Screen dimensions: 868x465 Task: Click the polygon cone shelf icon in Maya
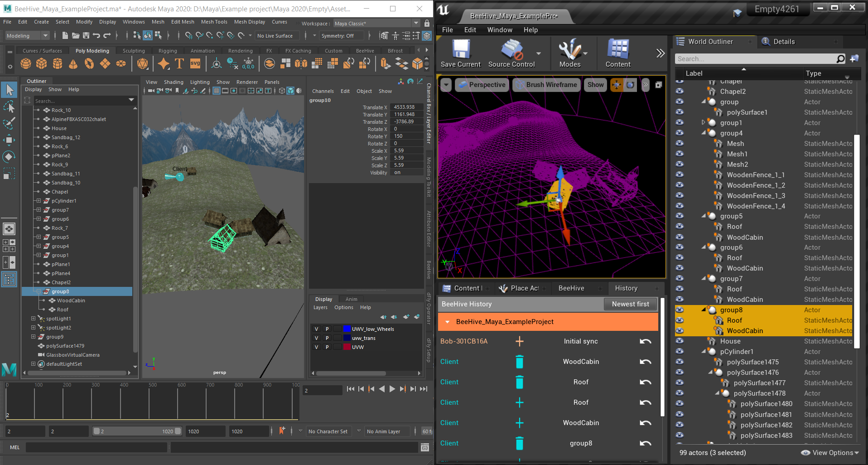[x=73, y=63]
